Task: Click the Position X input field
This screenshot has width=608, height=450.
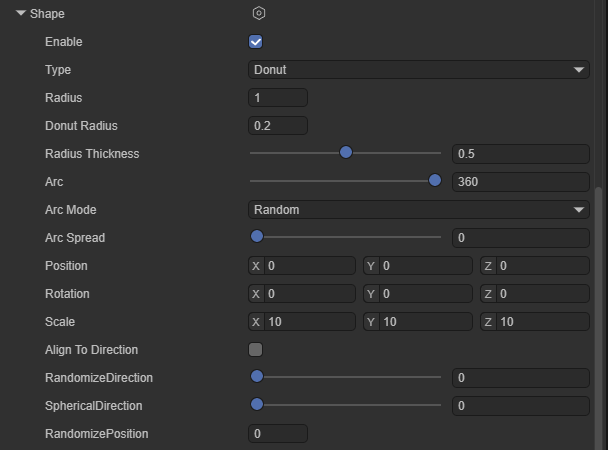Action: 309,266
